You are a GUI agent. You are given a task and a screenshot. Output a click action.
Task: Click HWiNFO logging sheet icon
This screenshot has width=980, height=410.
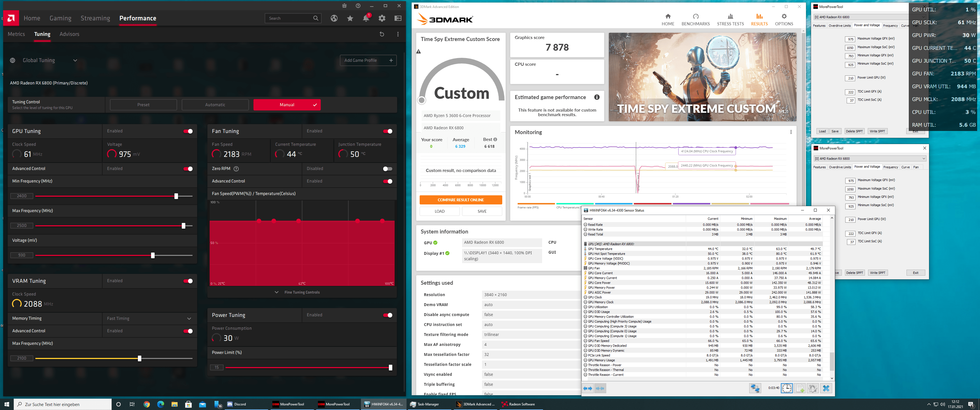point(800,388)
